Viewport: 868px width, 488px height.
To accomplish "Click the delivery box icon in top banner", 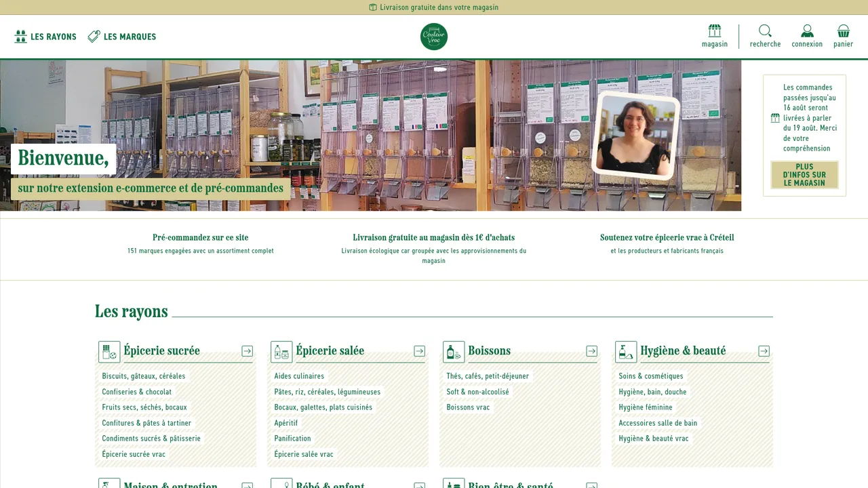I will [x=373, y=7].
